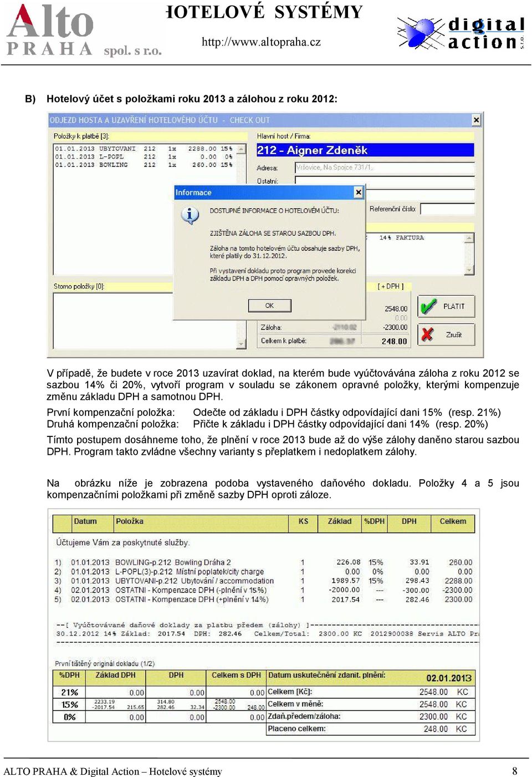Click the Alto Praha logo

coord(84,30)
